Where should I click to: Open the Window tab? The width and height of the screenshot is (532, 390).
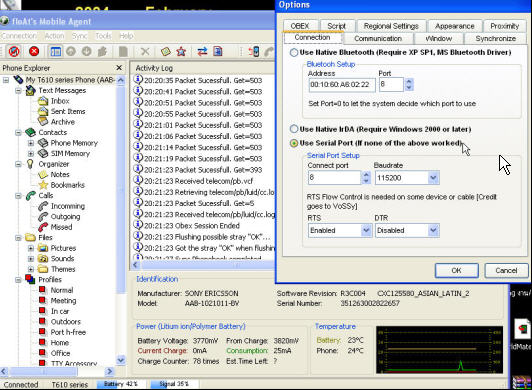439,38
